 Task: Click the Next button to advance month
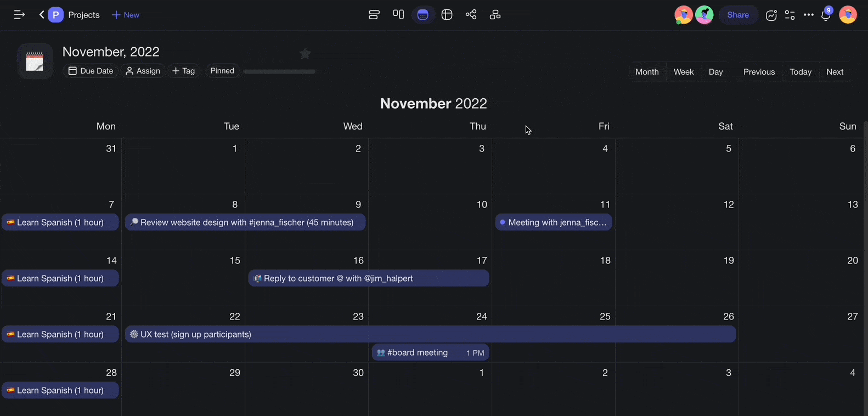click(x=835, y=72)
